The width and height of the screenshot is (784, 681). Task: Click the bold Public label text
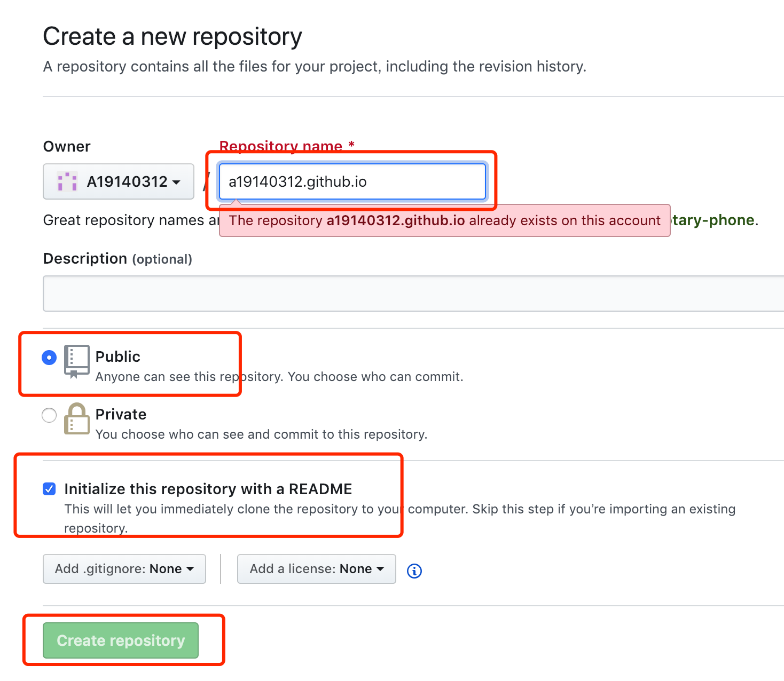[117, 357]
